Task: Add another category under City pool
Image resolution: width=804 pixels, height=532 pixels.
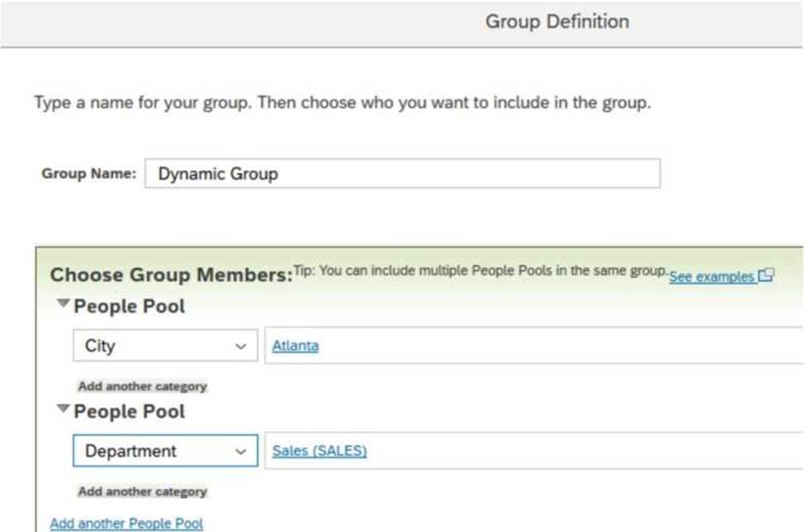Action: (x=143, y=387)
